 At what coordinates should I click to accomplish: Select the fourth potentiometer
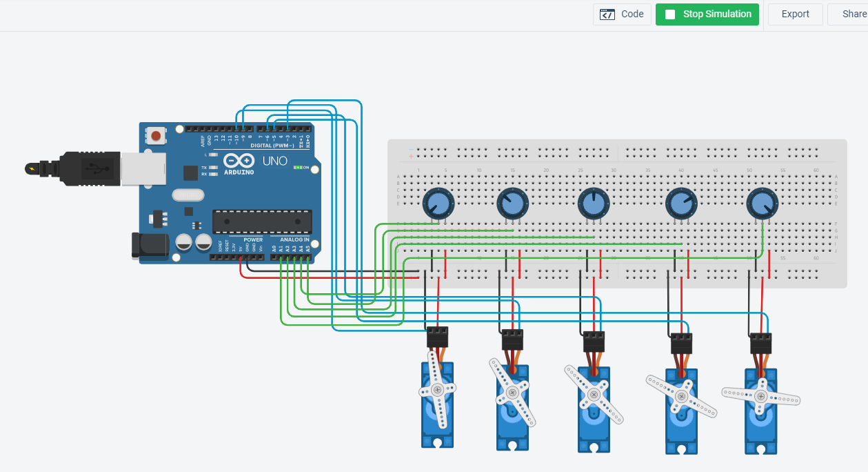pos(681,201)
